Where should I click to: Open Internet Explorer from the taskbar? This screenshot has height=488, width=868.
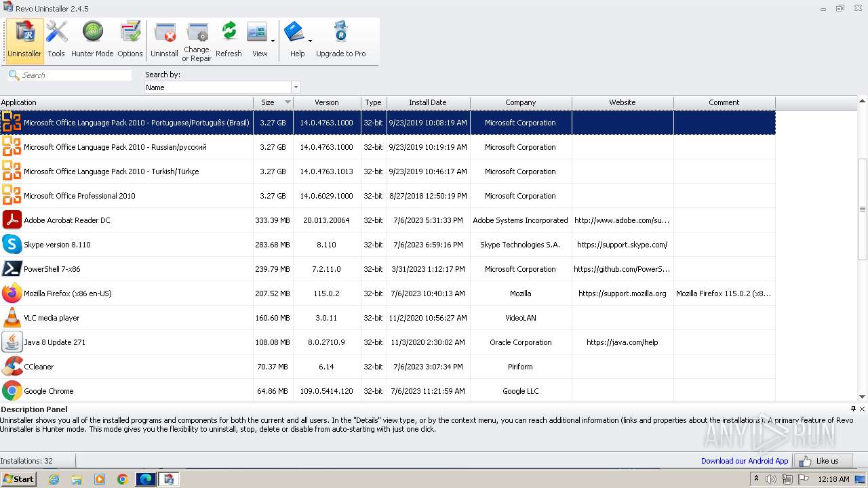click(54, 479)
